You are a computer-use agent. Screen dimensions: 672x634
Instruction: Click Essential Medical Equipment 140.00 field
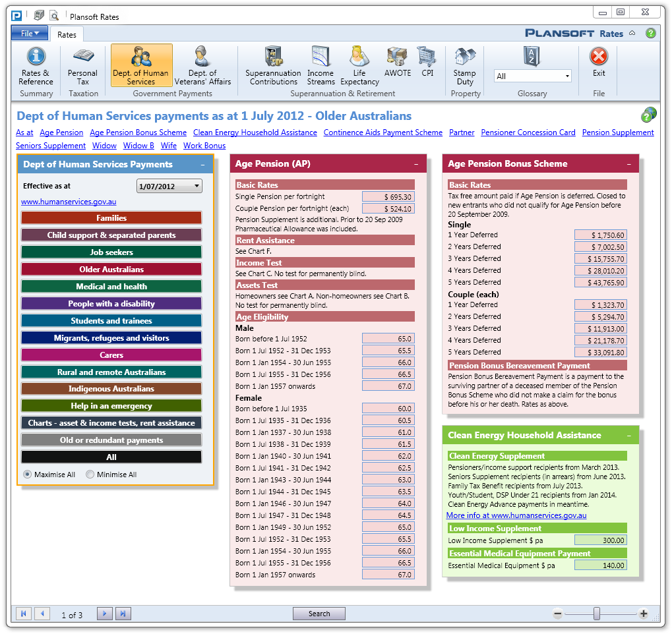point(600,565)
